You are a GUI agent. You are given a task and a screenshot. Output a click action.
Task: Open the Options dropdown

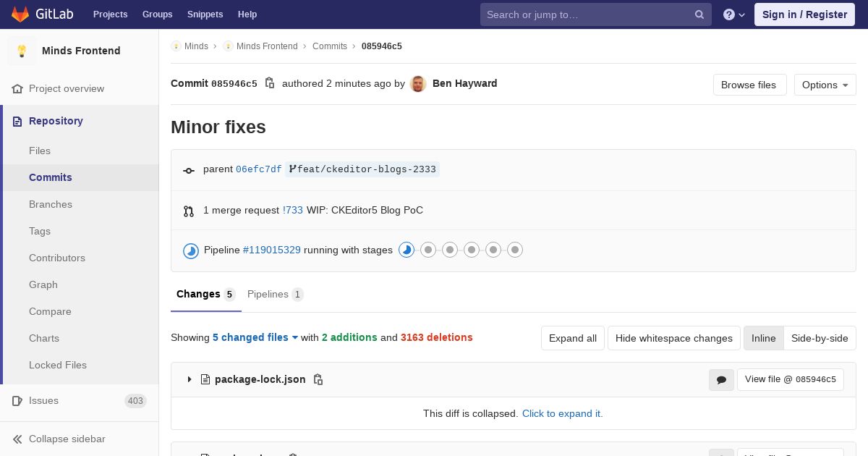825,85
